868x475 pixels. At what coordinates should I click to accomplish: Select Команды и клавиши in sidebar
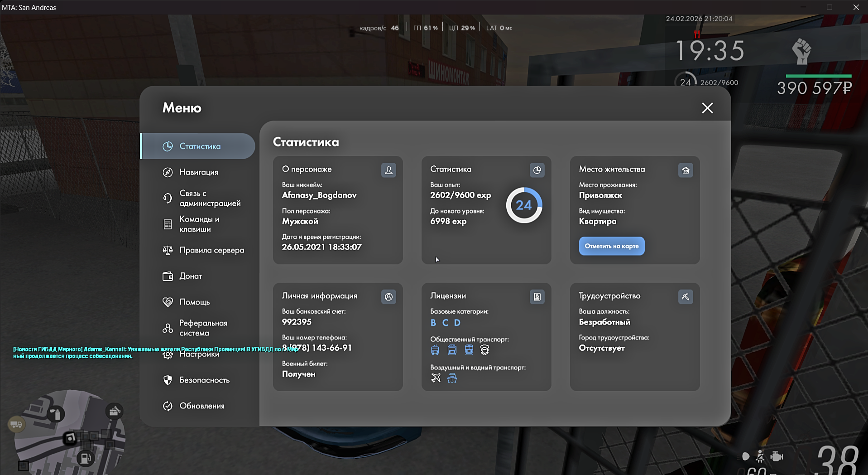[x=199, y=224]
